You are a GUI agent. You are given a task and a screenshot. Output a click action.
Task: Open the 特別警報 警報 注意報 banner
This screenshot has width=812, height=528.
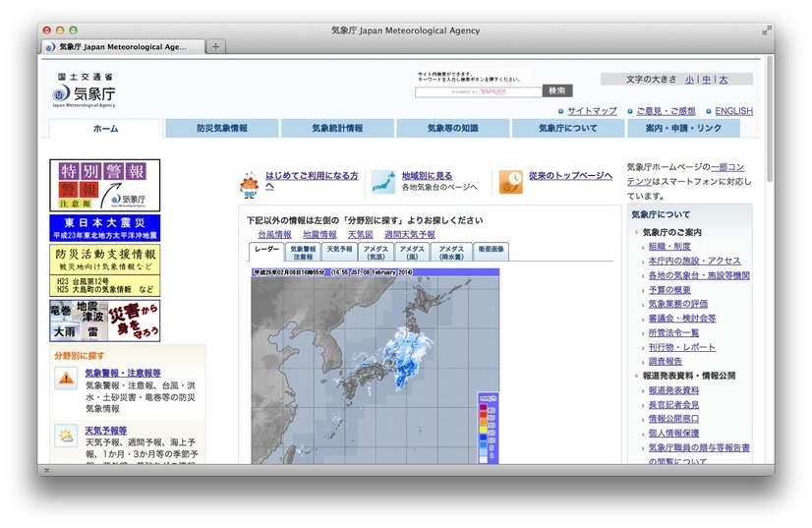(104, 185)
